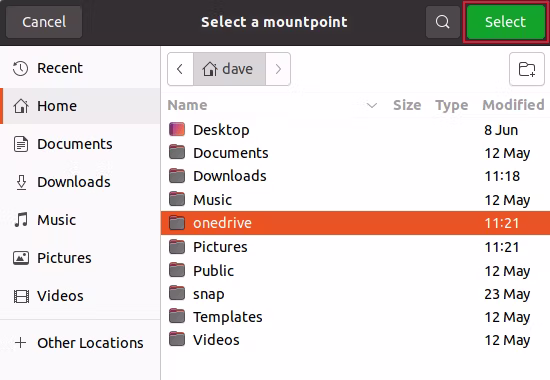Confirm with the green Select button
The image size is (550, 380).
click(x=505, y=22)
